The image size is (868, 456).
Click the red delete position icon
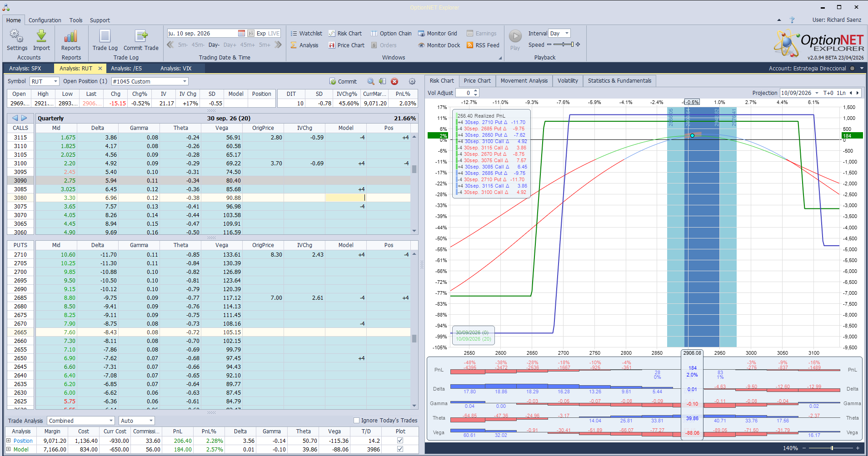[x=394, y=81]
